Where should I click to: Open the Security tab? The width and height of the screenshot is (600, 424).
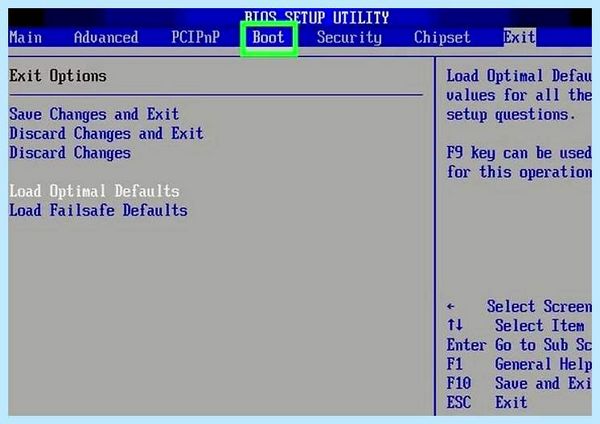[349, 38]
